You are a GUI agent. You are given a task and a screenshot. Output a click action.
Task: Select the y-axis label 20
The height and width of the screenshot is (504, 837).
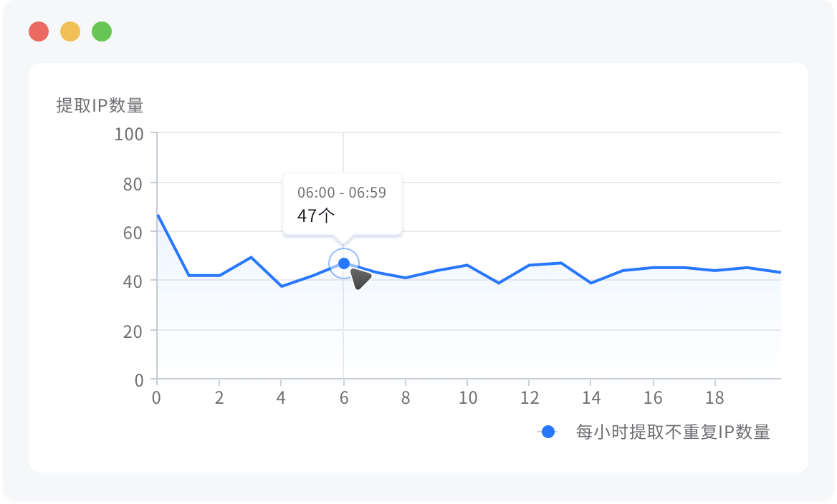pos(133,331)
